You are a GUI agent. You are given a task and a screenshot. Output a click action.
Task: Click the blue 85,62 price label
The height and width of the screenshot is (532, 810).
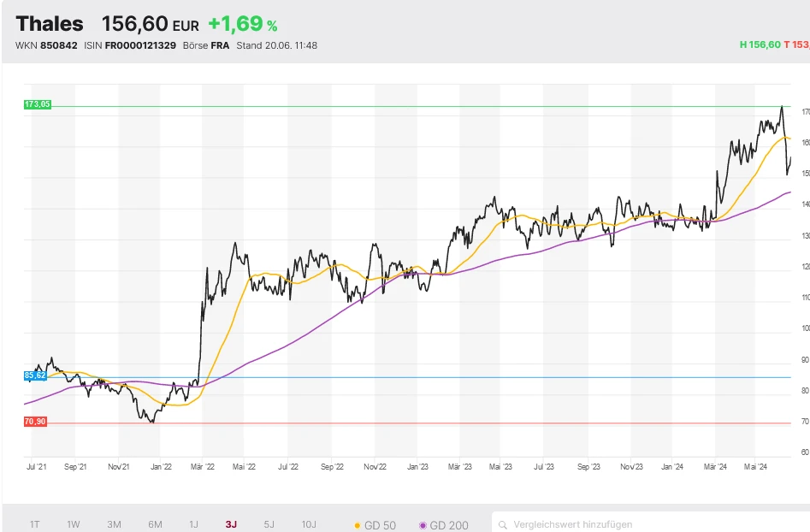pos(35,375)
